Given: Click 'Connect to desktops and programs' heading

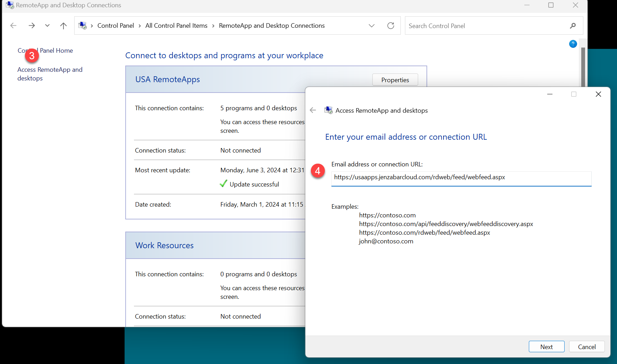Looking at the screenshot, I should [x=224, y=55].
